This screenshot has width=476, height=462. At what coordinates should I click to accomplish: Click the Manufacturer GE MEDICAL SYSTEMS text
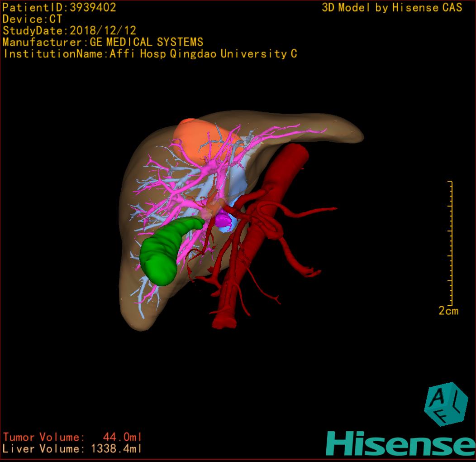click(x=103, y=42)
